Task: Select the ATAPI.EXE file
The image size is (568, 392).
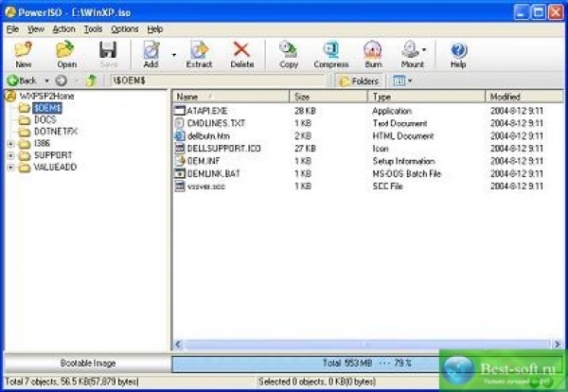Action: pyautogui.click(x=206, y=111)
